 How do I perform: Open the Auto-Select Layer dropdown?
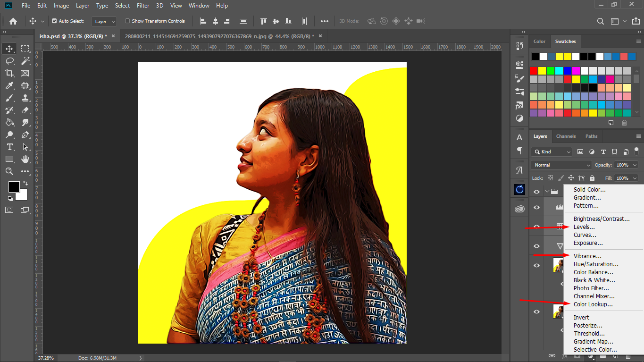(104, 21)
